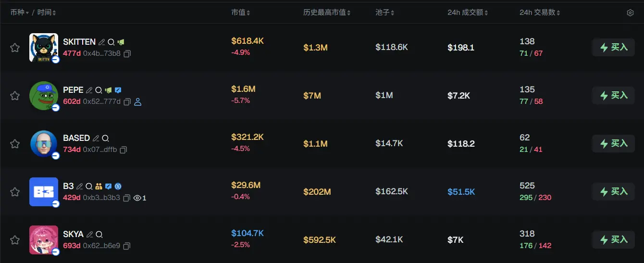The height and width of the screenshot is (263, 644).
Task: Click the green megaphone icon next to SKITTEN
Action: click(120, 42)
